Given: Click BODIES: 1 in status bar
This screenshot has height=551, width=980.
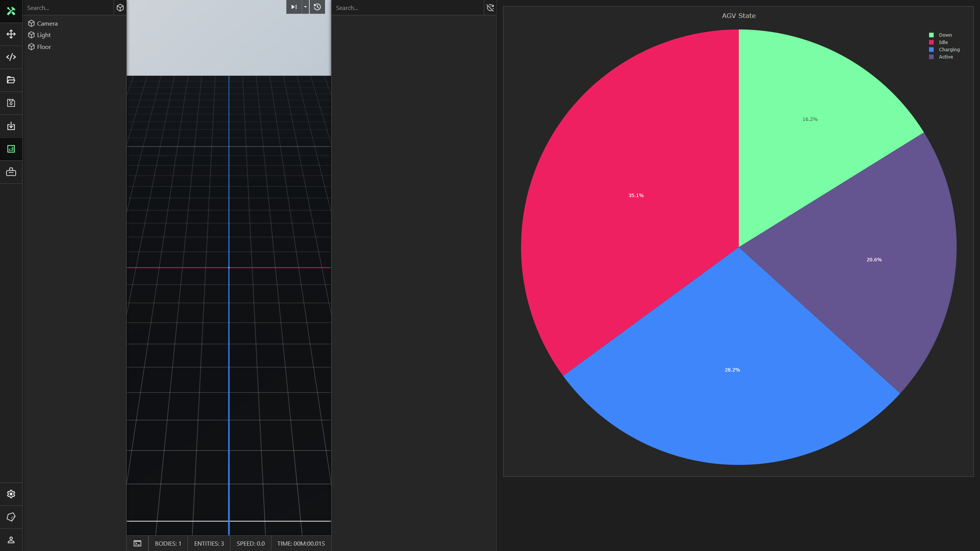Looking at the screenshot, I should (168, 543).
